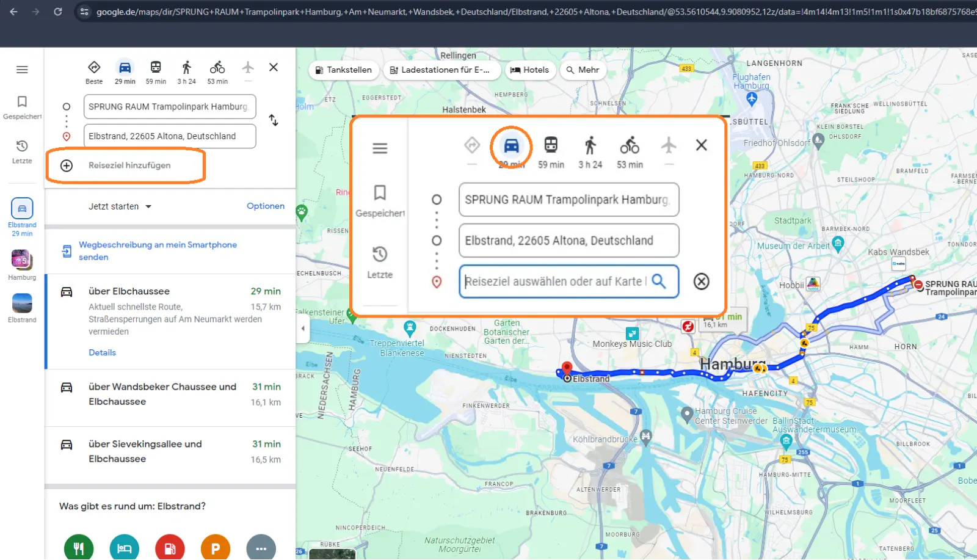This screenshot has width=977, height=560.
Task: Select the flight mode icon in the left panel
Action: (248, 68)
